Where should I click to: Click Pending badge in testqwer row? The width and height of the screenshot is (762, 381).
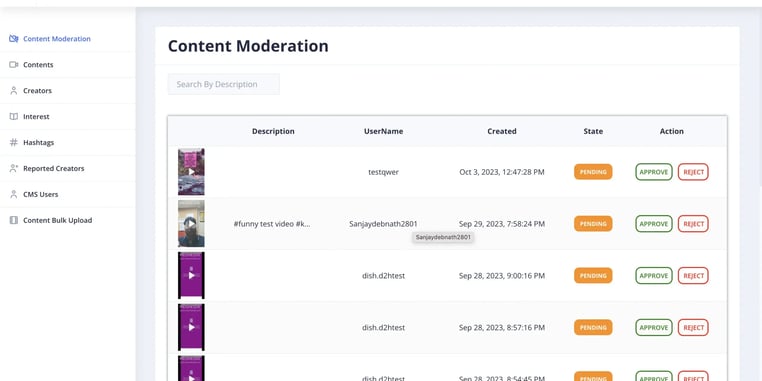pyautogui.click(x=593, y=172)
